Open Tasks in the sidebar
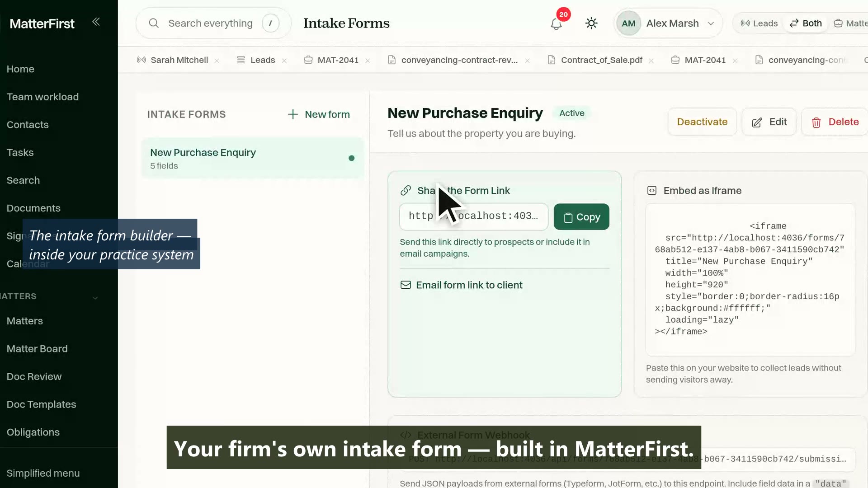Screen dimensions: 868x488 (x=20, y=153)
